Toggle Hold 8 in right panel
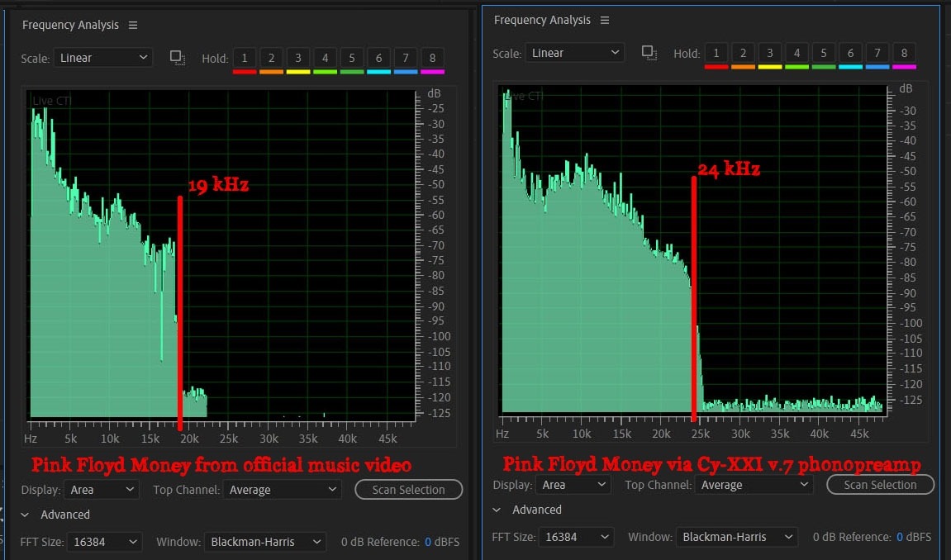This screenshot has width=951, height=560. (904, 54)
